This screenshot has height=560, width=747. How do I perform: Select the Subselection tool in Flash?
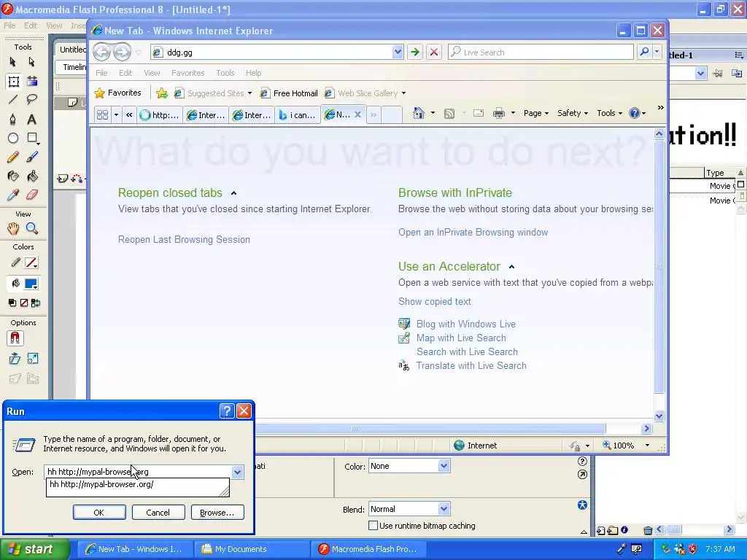pos(31,61)
